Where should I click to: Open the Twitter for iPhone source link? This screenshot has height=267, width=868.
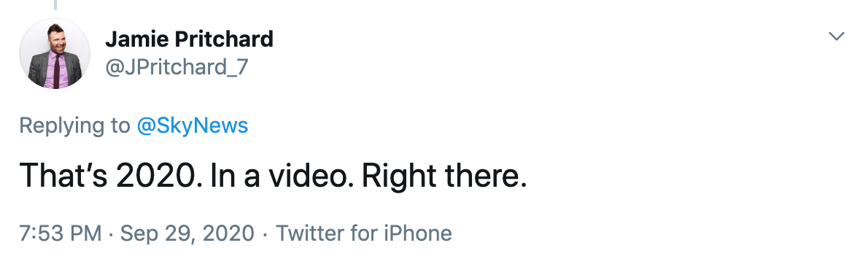(364, 233)
